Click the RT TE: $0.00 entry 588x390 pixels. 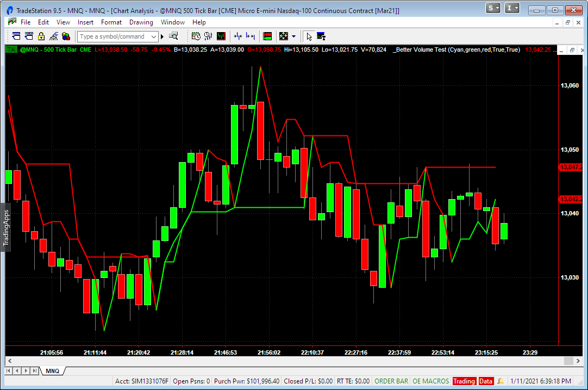click(353, 381)
